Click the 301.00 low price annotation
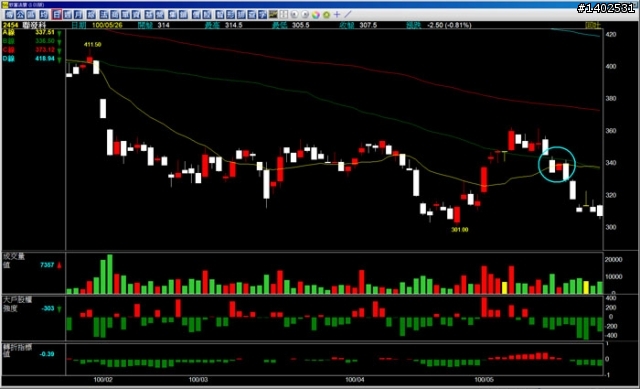This screenshot has width=640, height=389. [460, 230]
